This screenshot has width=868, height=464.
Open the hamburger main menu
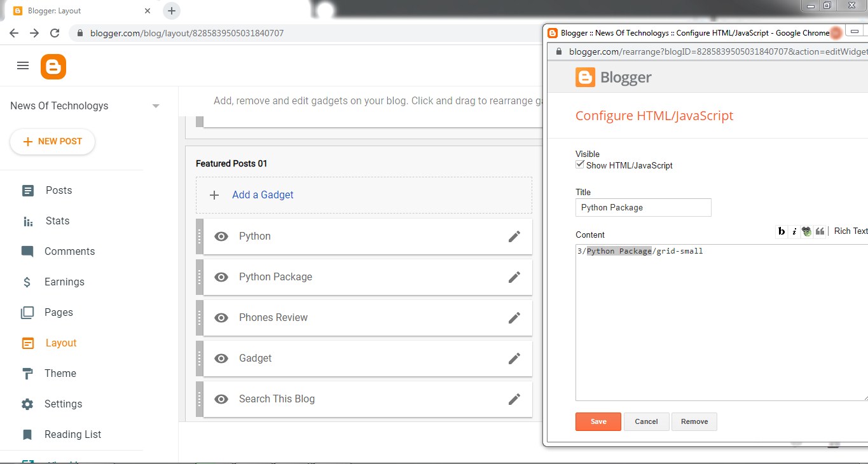coord(23,65)
